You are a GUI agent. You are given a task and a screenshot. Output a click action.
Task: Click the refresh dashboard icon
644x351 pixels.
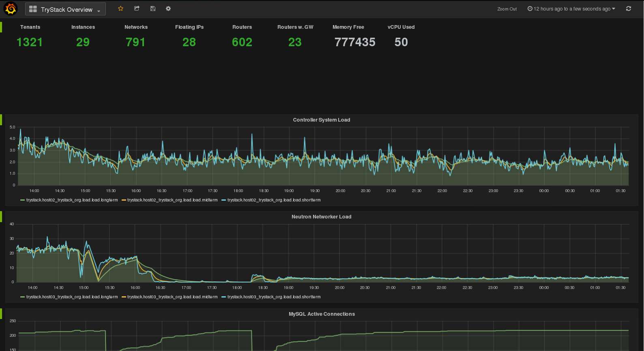coord(629,9)
